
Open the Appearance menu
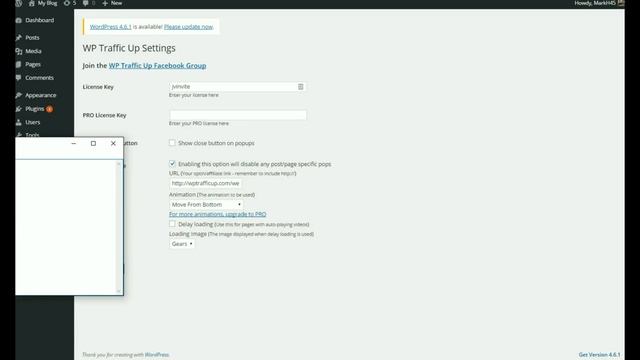pyautogui.click(x=41, y=95)
